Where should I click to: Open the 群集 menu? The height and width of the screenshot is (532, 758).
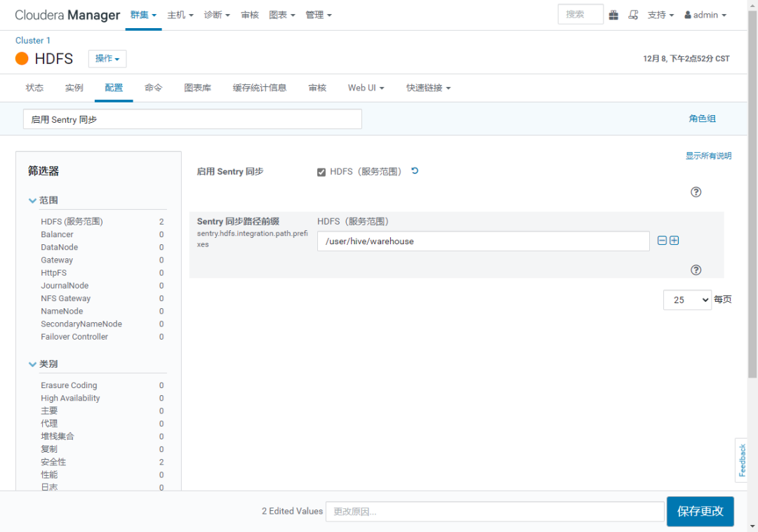point(143,15)
